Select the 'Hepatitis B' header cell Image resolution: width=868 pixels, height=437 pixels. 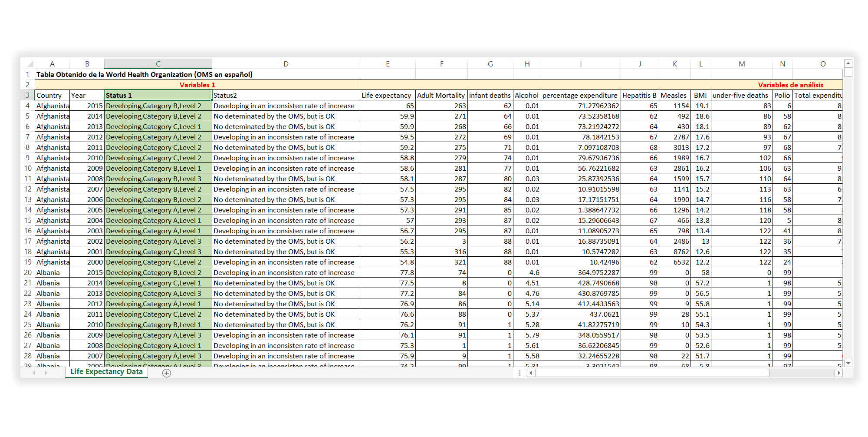640,95
